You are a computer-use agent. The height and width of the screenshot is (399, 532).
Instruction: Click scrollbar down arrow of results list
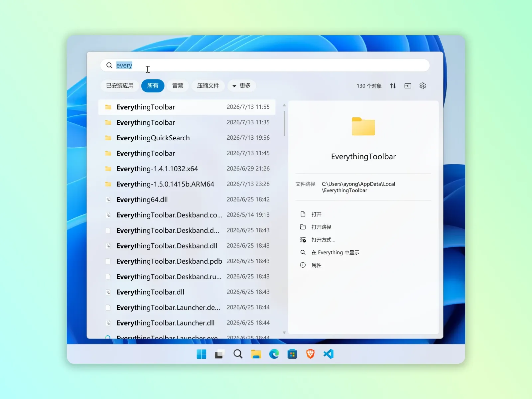pyautogui.click(x=284, y=332)
